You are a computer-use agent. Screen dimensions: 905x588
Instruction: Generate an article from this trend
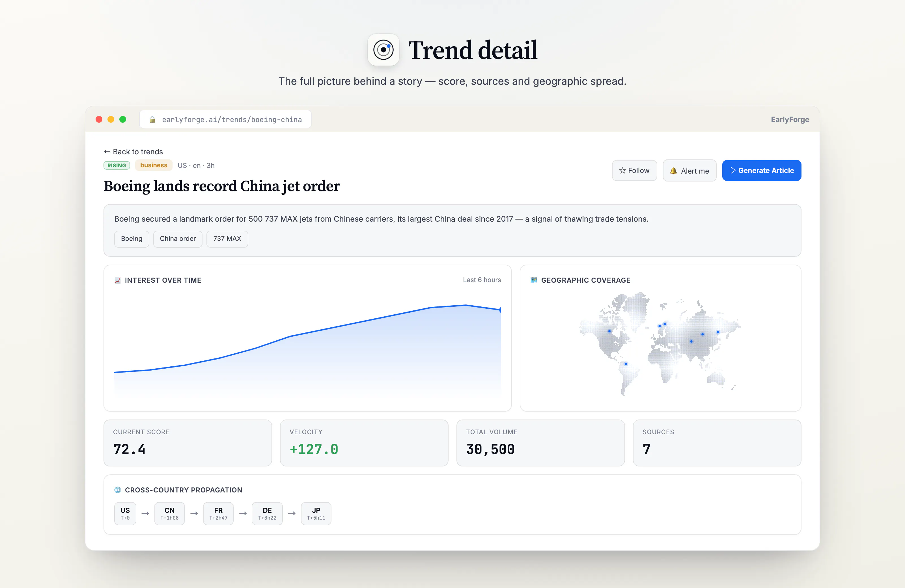[762, 171]
